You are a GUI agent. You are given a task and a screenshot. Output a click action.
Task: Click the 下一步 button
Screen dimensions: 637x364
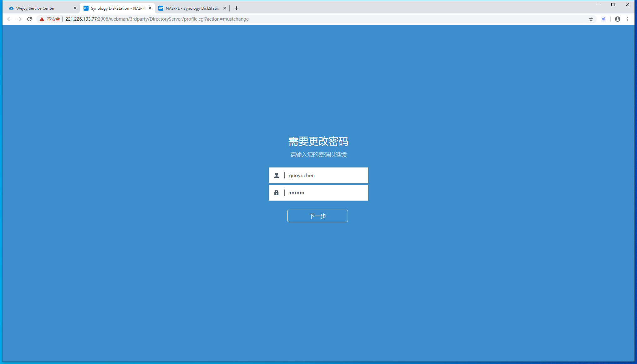coord(317,216)
